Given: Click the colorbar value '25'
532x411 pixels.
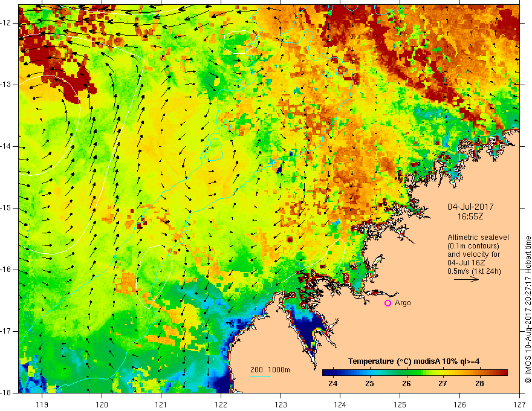Looking at the screenshot, I should [x=369, y=384].
